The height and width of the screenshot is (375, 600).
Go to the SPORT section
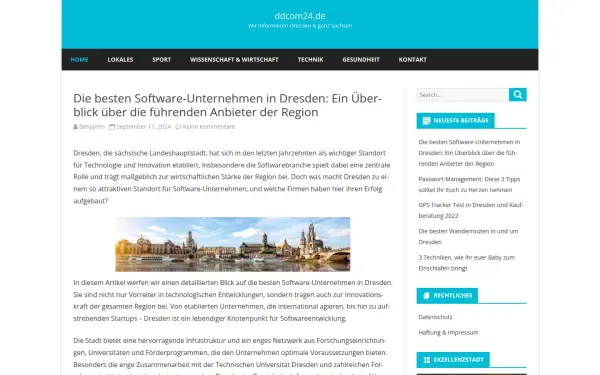click(161, 60)
